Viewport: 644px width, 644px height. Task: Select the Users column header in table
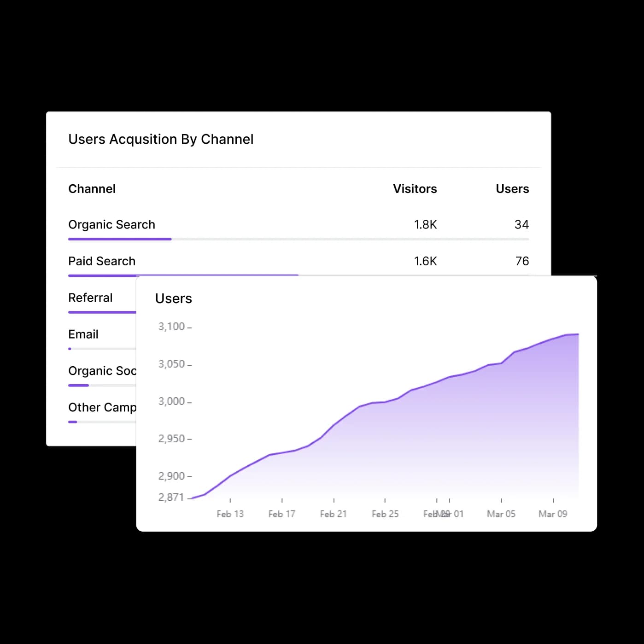tap(512, 189)
